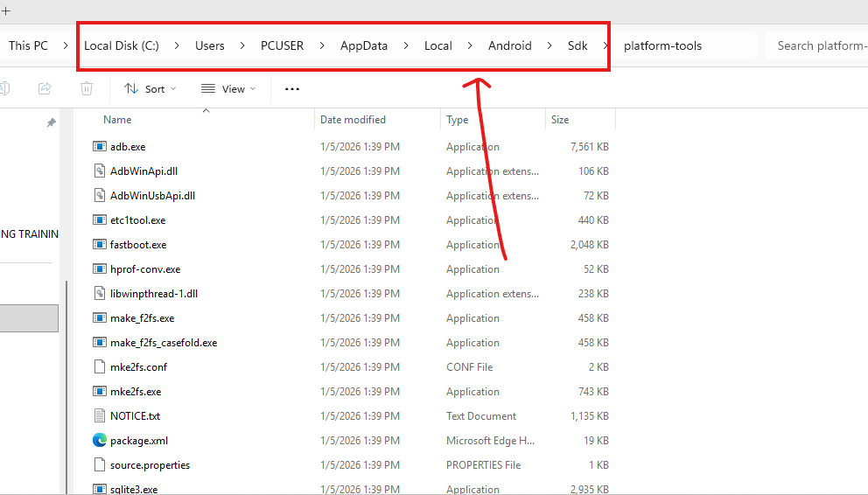
Task: Open the Sort dropdown menu
Action: (150, 88)
